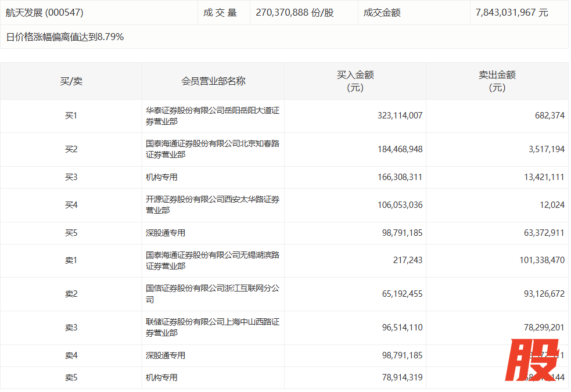This screenshot has width=571, height=392.
Task: Open 联储证券上海中山西路证券营业部 entry
Action: [212, 328]
